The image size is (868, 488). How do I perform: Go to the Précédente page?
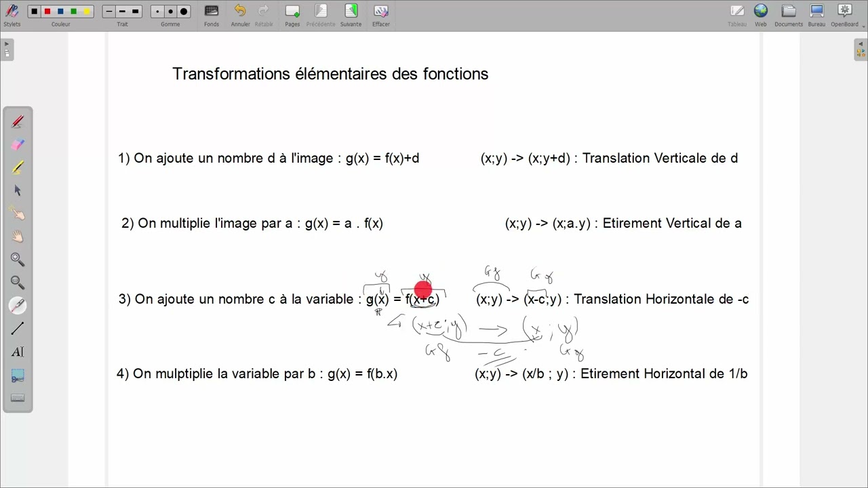[x=321, y=14]
